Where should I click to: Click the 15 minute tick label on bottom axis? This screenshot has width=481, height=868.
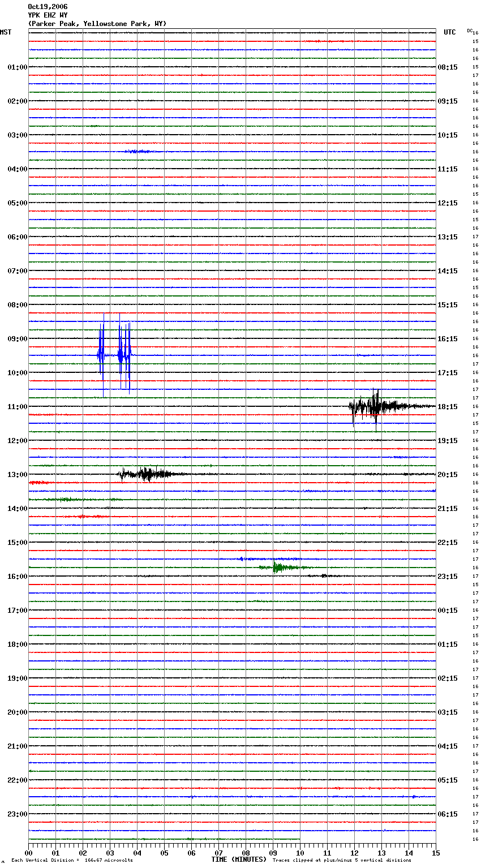(x=436, y=853)
